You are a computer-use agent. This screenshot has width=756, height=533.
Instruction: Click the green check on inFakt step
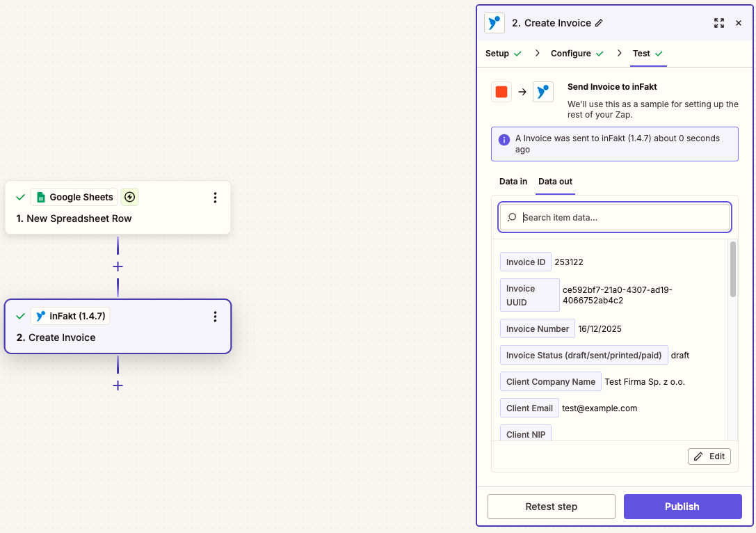[20, 317]
